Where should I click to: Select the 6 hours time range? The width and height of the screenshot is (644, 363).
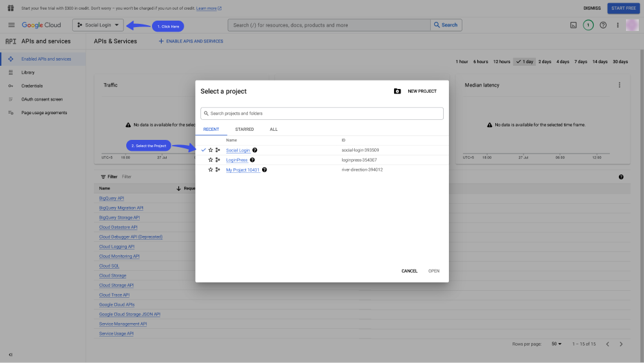(480, 62)
